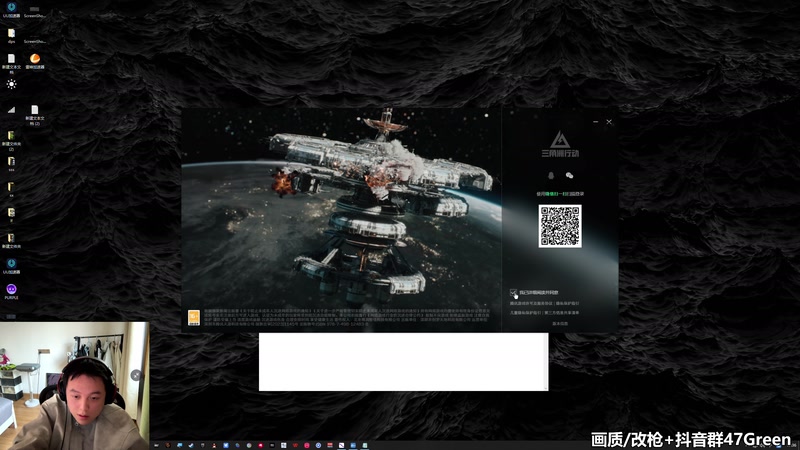
Task: Open the 腾讯游戏许可及服务协议 link
Action: [x=531, y=303]
